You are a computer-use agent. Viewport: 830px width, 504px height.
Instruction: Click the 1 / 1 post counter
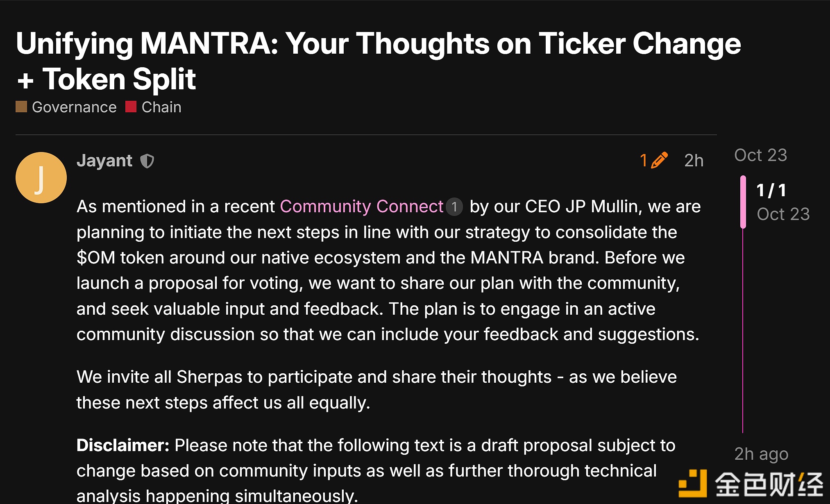(x=771, y=191)
